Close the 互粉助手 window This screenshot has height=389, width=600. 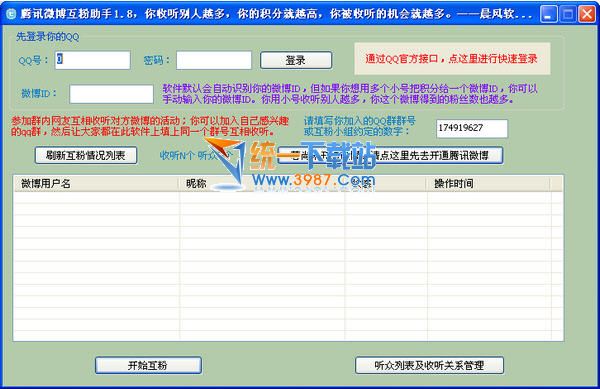pyautogui.click(x=587, y=14)
